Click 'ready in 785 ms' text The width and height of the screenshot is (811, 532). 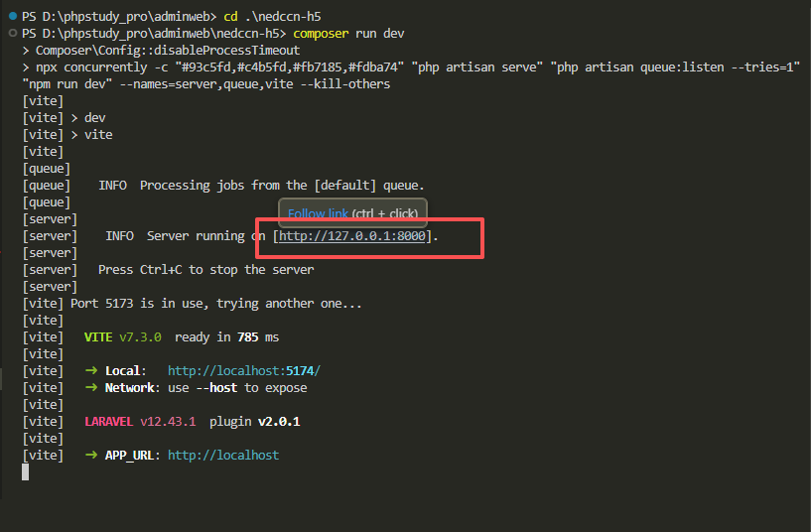point(226,337)
